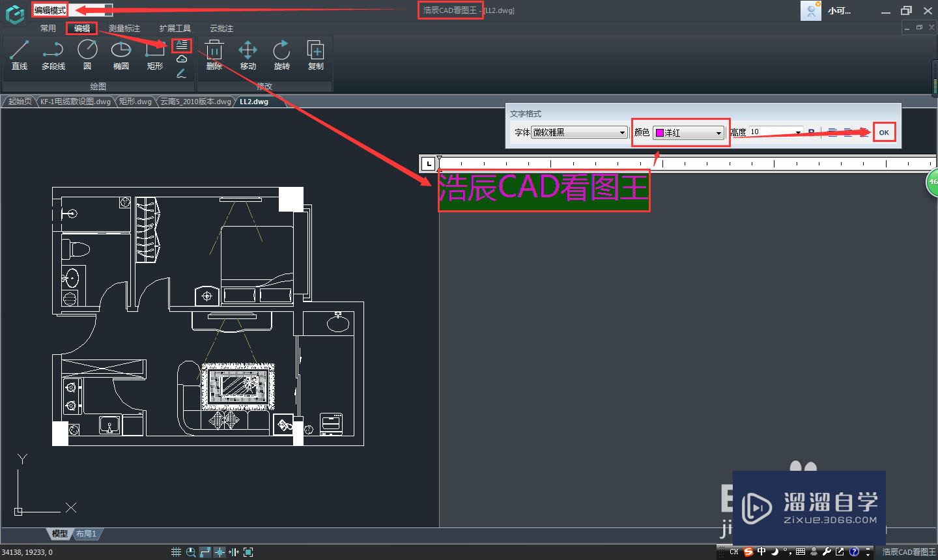Viewport: 938px width, 560px height.
Task: Switch to KF-1电缆敷设图.dwg tab
Action: click(76, 102)
